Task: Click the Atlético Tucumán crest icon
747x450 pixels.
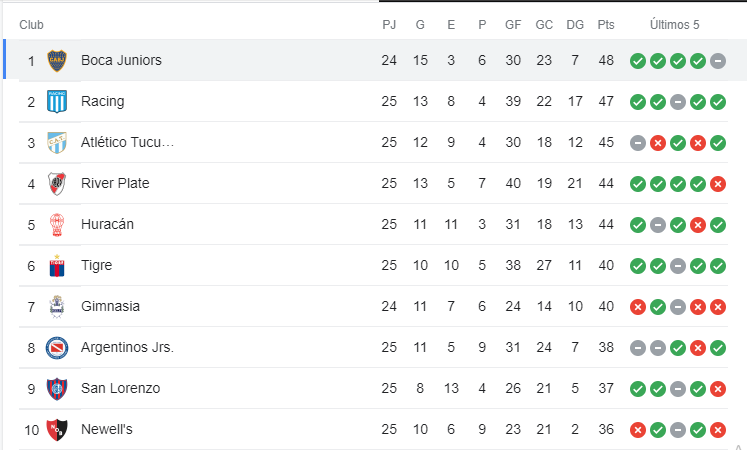Action: pyautogui.click(x=57, y=142)
